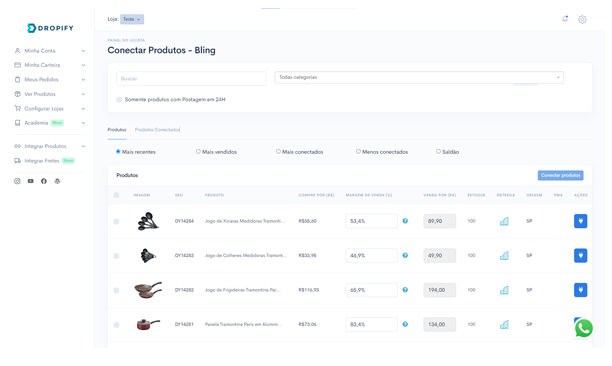Select the Saldão radio option

(438, 151)
